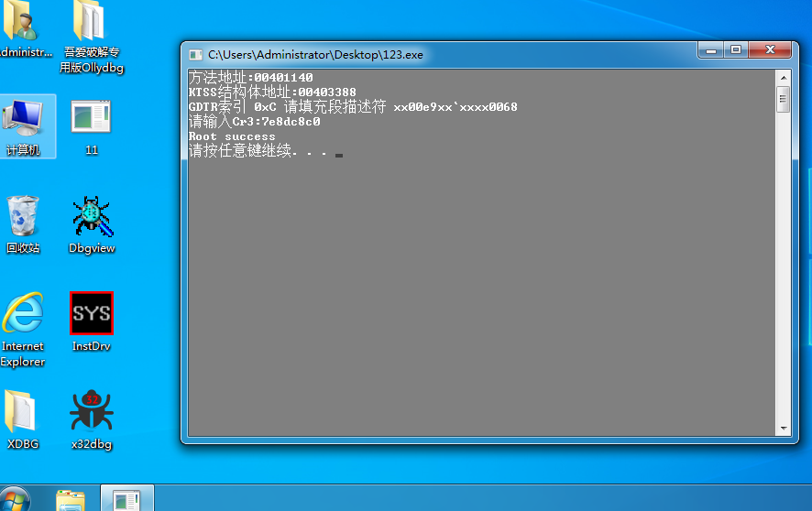The image size is (812, 511).
Task: Click the console vertical scrollbar thumb
Action: [x=783, y=99]
